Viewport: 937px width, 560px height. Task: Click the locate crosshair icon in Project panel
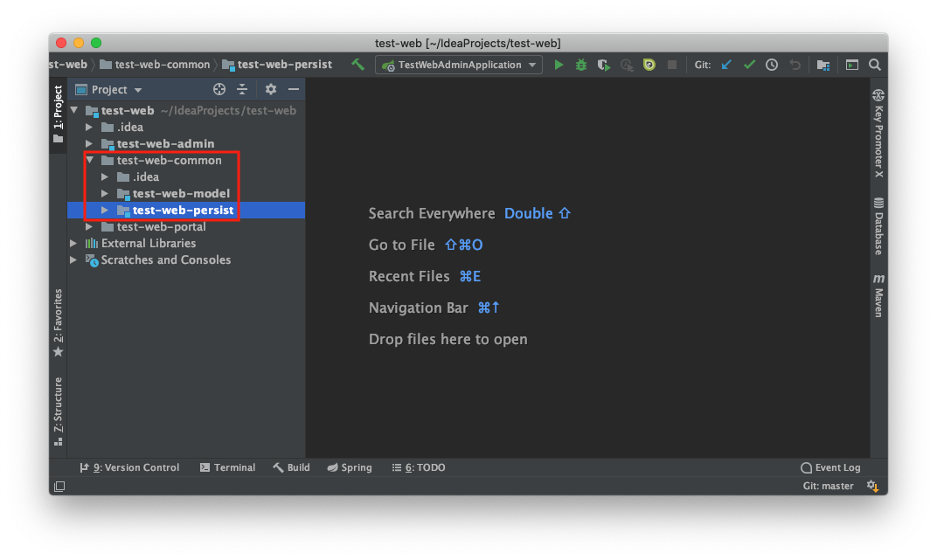[219, 90]
